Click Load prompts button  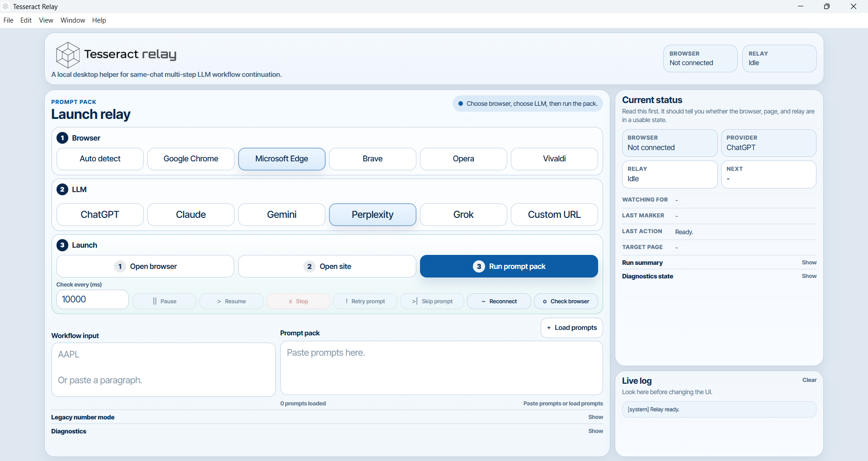[x=572, y=328]
